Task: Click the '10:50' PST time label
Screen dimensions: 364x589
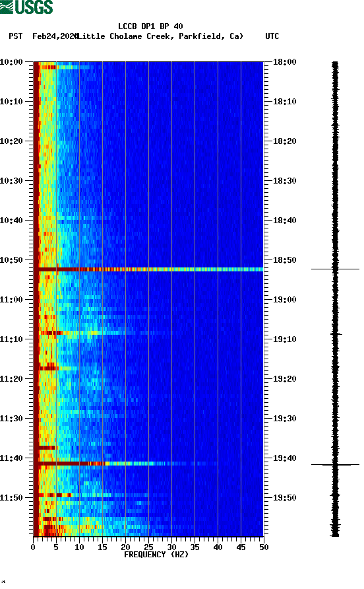Action: (x=11, y=260)
